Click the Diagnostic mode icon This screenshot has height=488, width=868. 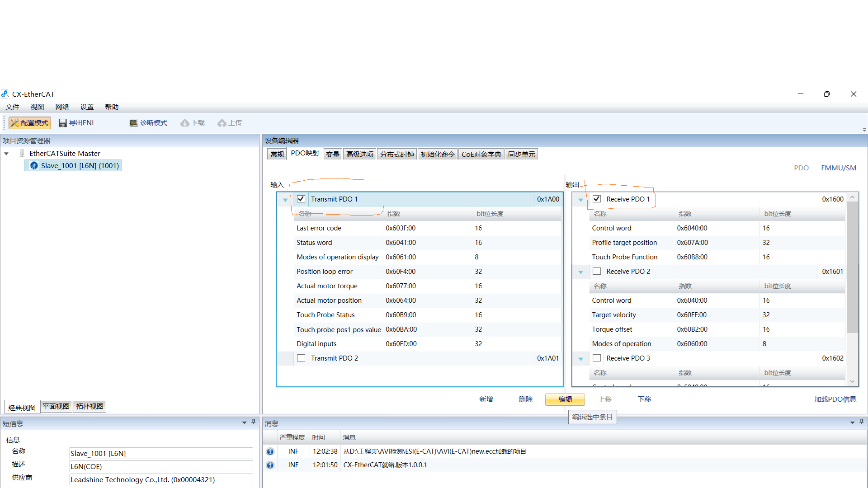point(133,123)
